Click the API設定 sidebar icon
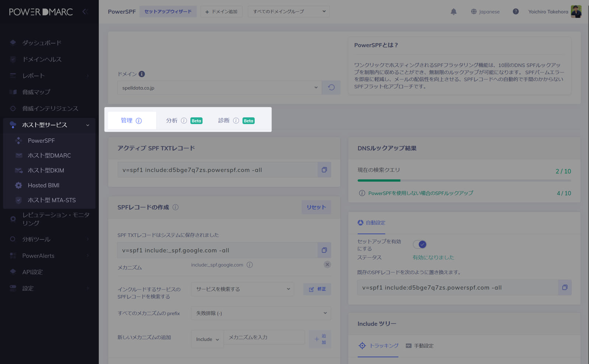589x364 pixels. coord(13,272)
